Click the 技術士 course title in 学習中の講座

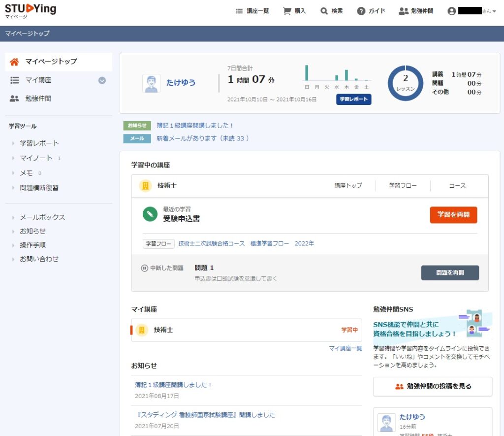pyautogui.click(x=167, y=186)
